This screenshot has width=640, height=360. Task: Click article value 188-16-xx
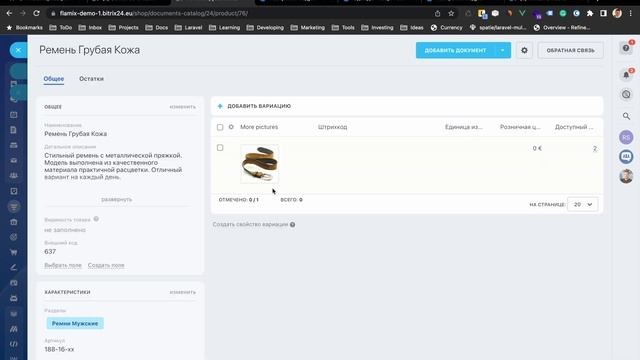click(59, 349)
